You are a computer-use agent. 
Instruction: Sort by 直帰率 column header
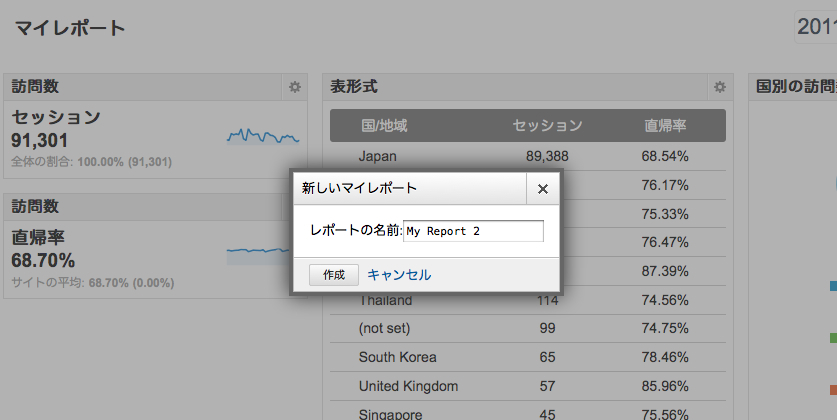tap(665, 125)
